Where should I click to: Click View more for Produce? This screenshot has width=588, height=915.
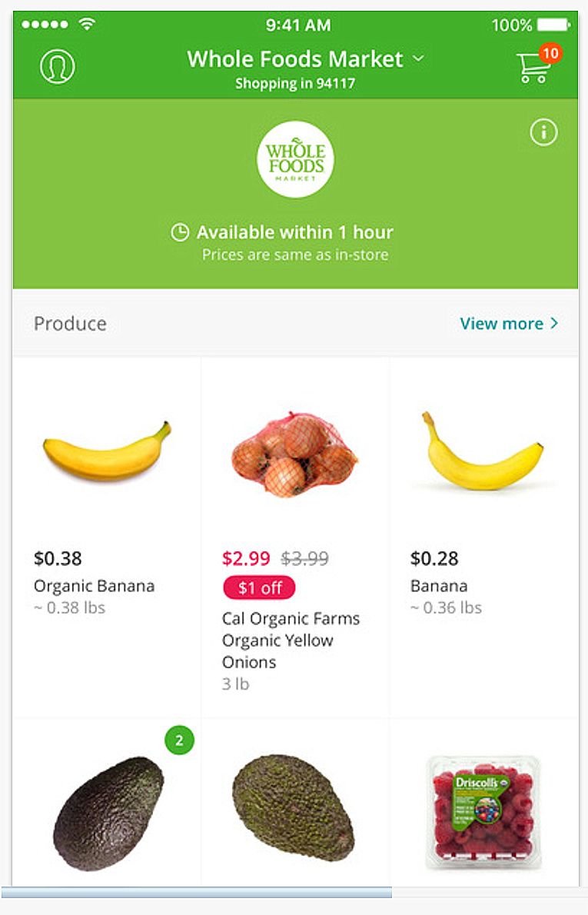click(x=501, y=324)
